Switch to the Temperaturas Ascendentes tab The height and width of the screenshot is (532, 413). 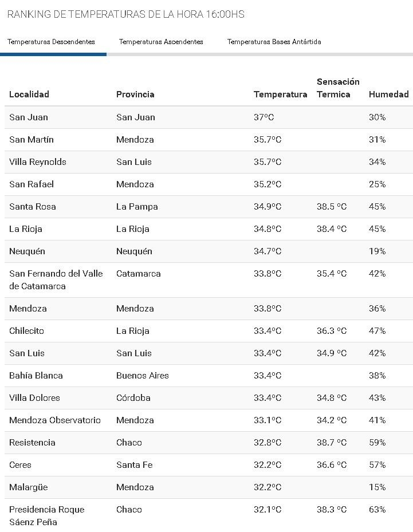point(161,42)
